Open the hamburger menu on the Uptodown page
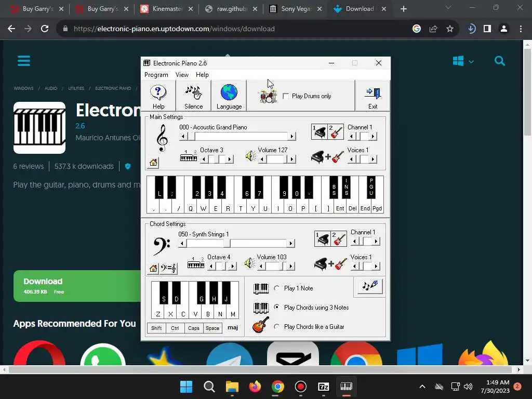 pyautogui.click(x=24, y=61)
